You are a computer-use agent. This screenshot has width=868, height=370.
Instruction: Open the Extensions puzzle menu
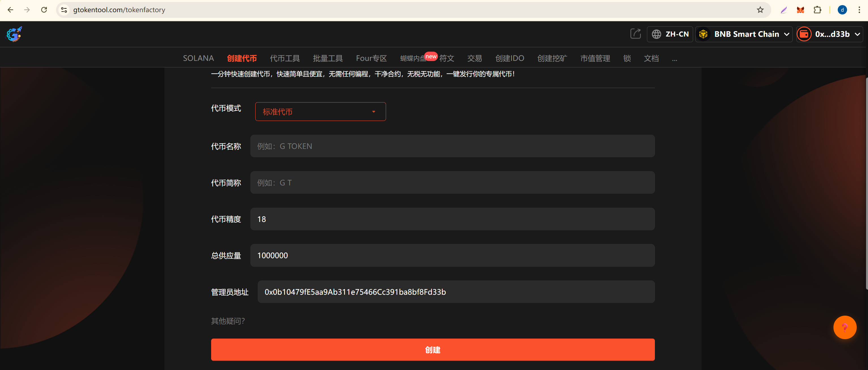[817, 10]
